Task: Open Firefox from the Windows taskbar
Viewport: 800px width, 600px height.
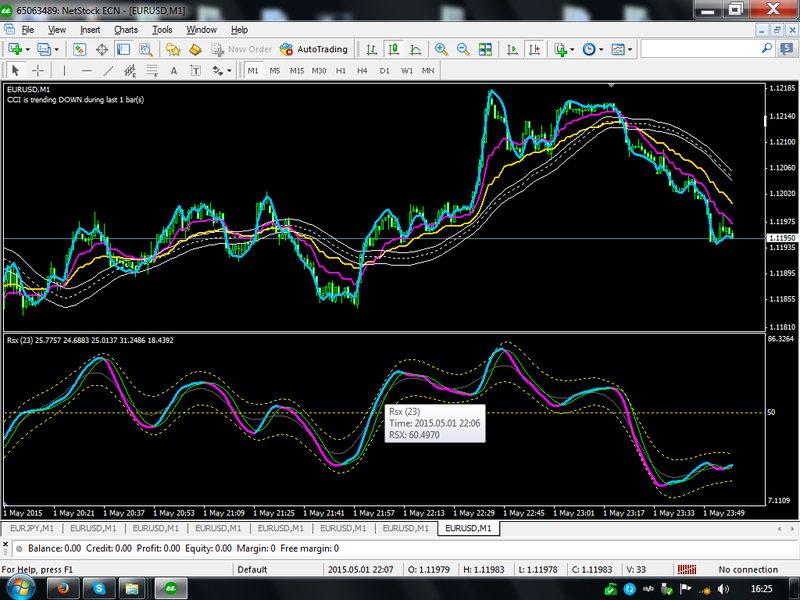Action: pyautogui.click(x=65, y=588)
